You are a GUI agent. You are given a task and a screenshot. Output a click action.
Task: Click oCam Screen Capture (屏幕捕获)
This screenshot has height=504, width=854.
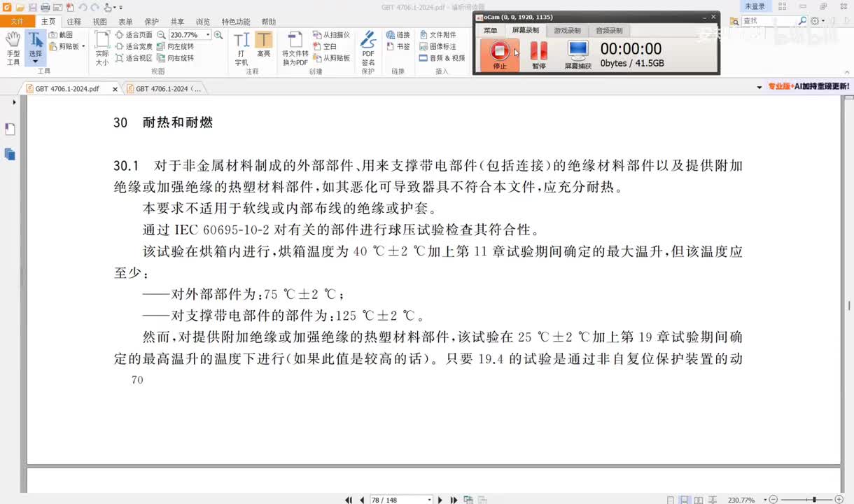[578, 54]
